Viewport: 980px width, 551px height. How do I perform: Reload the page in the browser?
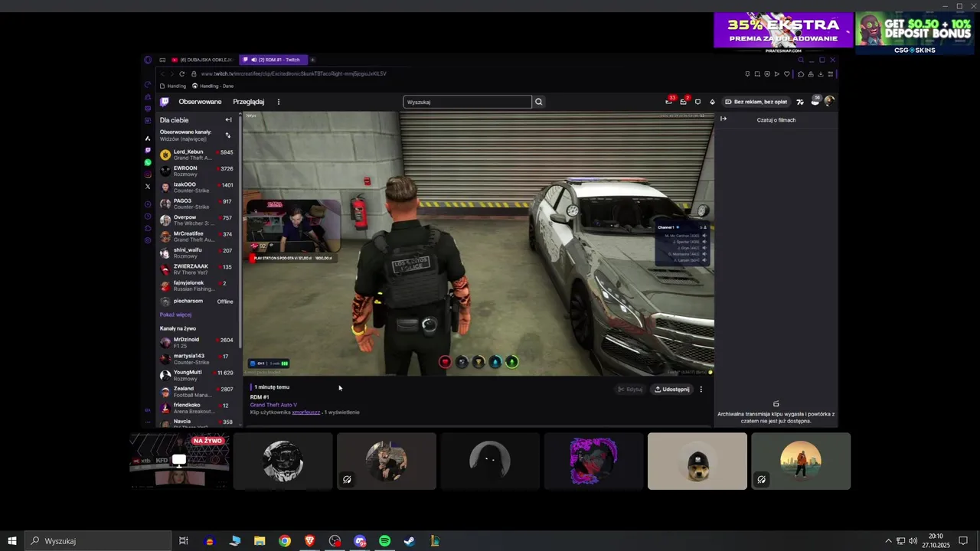click(181, 73)
